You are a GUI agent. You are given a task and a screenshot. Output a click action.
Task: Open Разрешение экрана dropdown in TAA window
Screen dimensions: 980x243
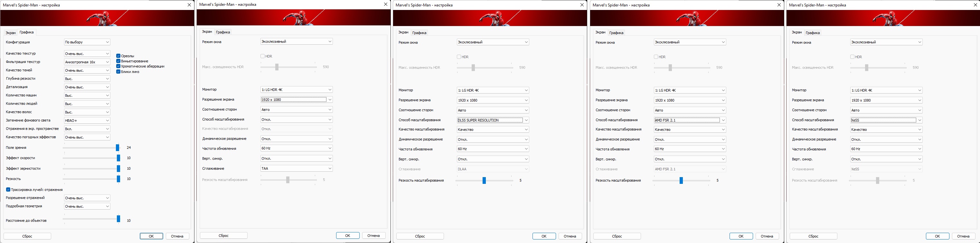297,99
